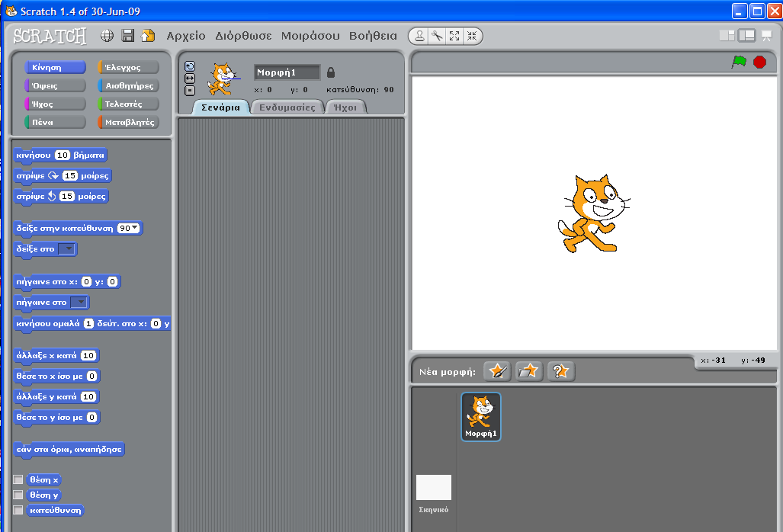Minimize the Scratch window
This screenshot has width=783, height=532.
coord(740,11)
